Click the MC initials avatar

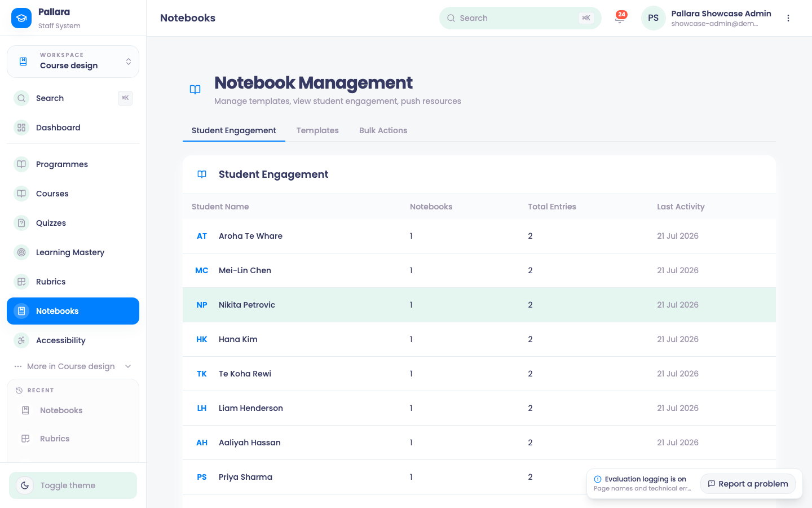pos(202,270)
